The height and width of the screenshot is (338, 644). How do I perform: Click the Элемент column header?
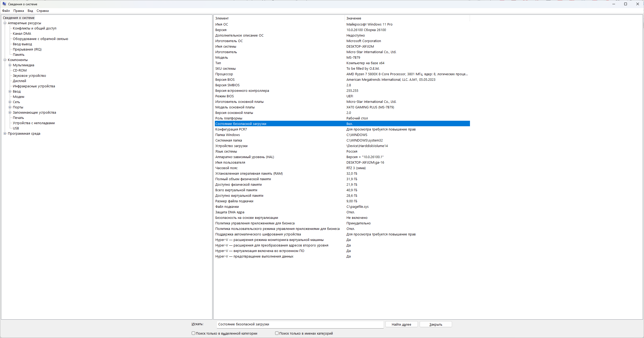click(x=279, y=18)
